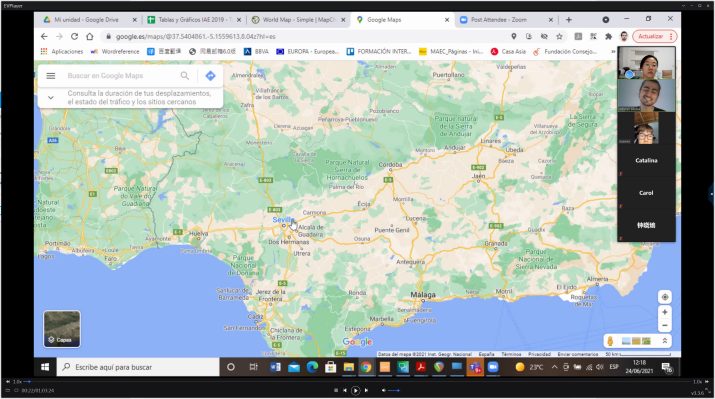
Task: Center the map on your location
Action: pos(665,297)
